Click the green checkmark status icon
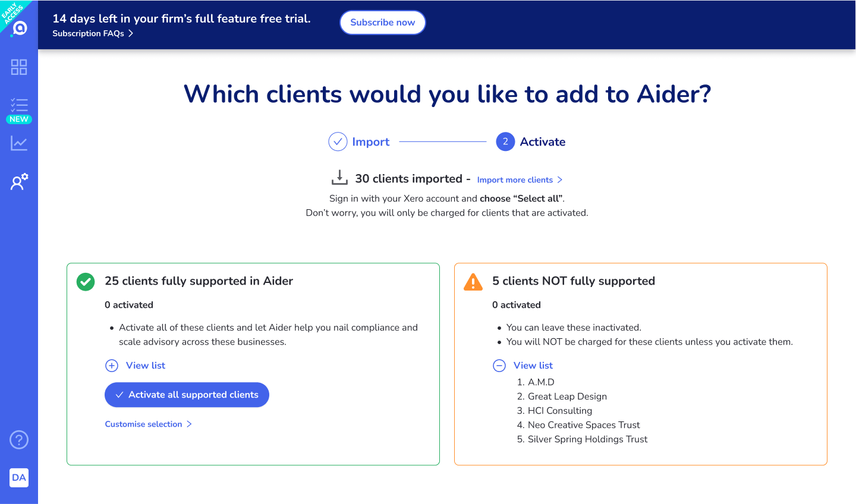This screenshot has width=856, height=504. pyautogui.click(x=86, y=282)
